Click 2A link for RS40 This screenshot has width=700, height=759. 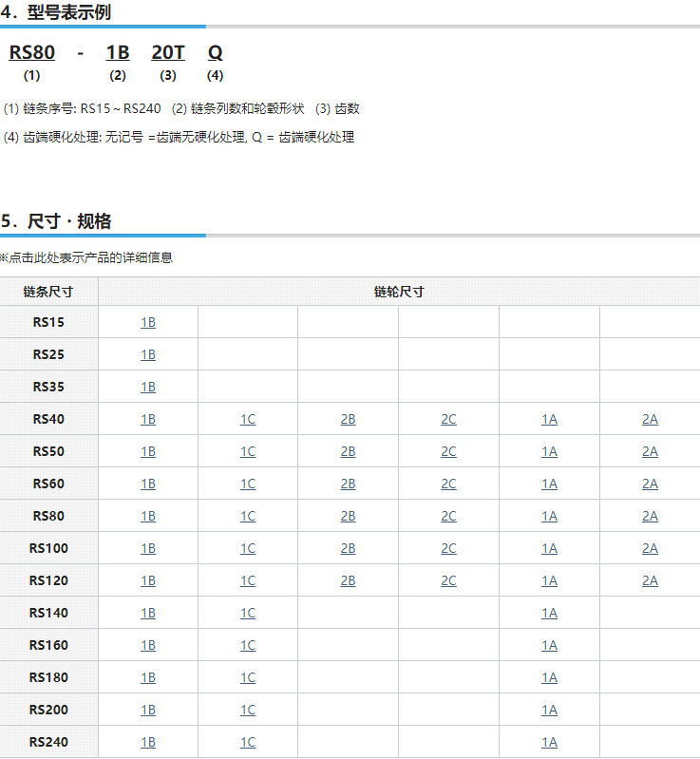click(x=650, y=419)
